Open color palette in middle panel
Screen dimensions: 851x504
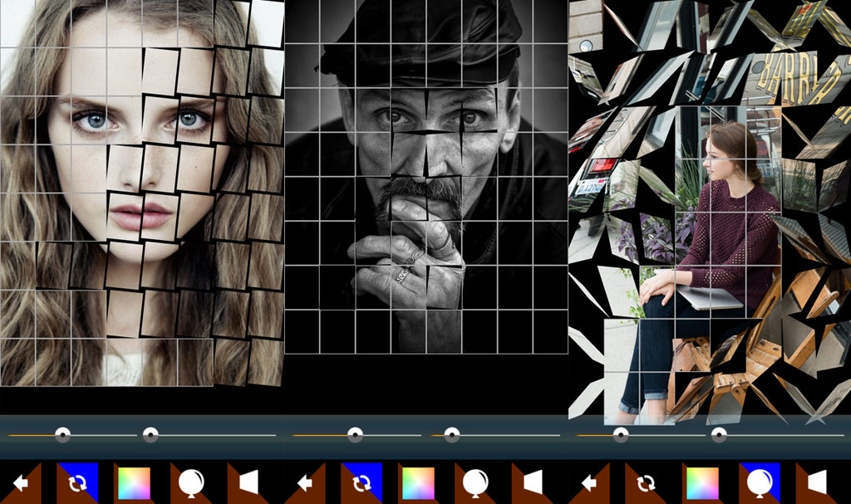(x=418, y=482)
